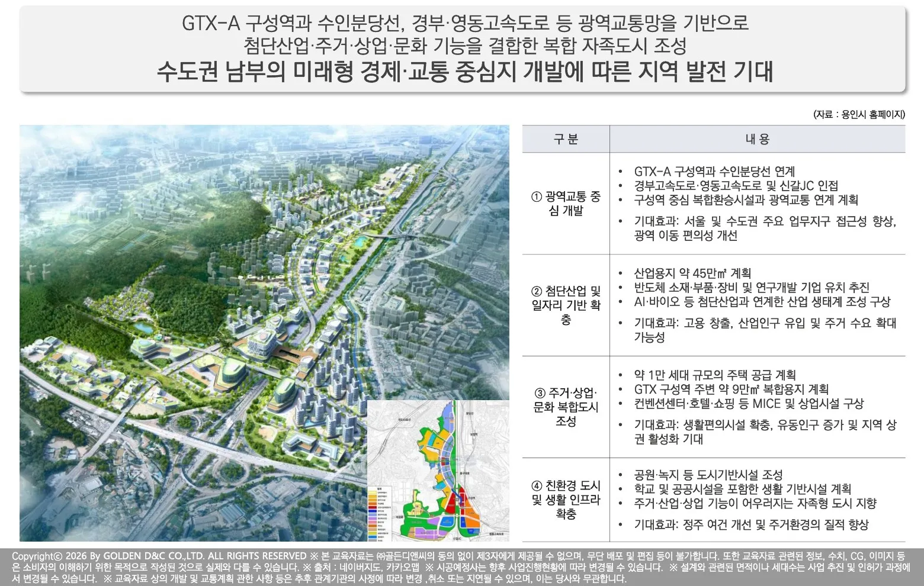Image resolution: width=924 pixels, height=586 pixels.
Task: Select '산업용지 약 45만㎡ 계획' bullet
Action: (692, 273)
